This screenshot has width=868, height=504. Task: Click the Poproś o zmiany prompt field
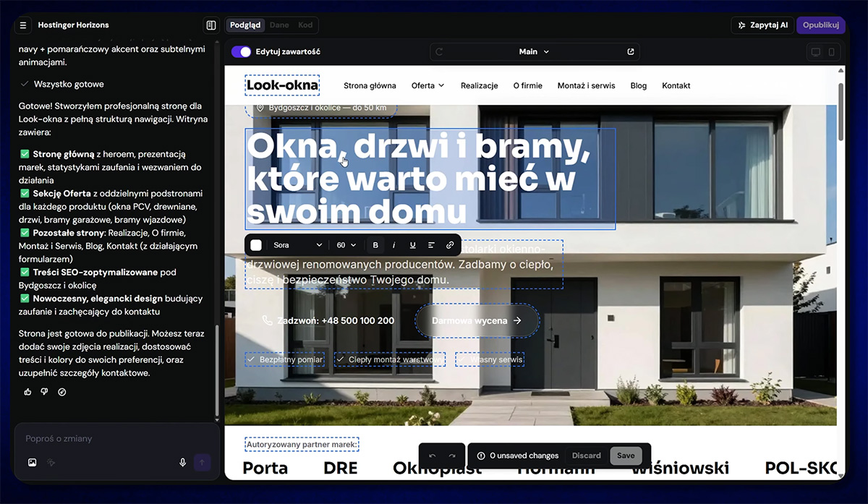point(116,439)
